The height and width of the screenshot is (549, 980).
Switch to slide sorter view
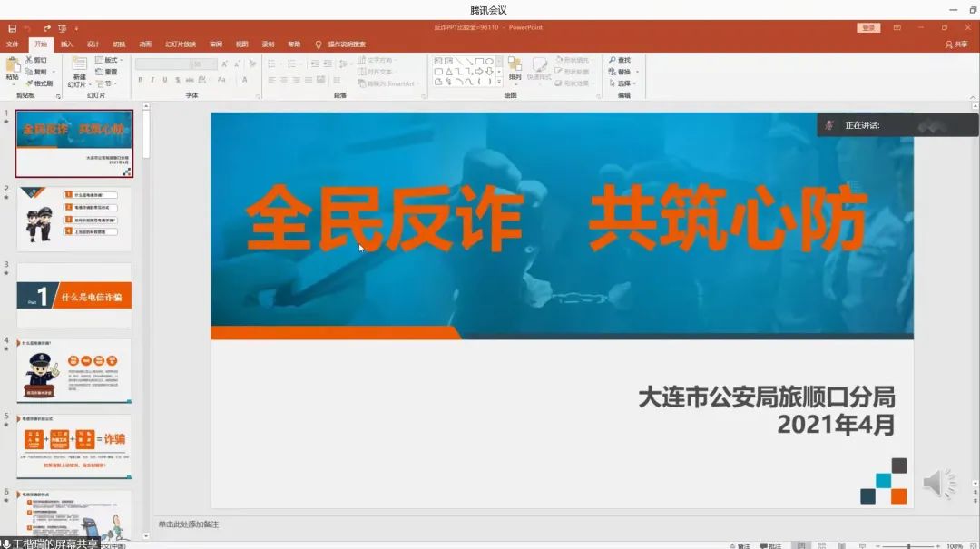[820, 545]
